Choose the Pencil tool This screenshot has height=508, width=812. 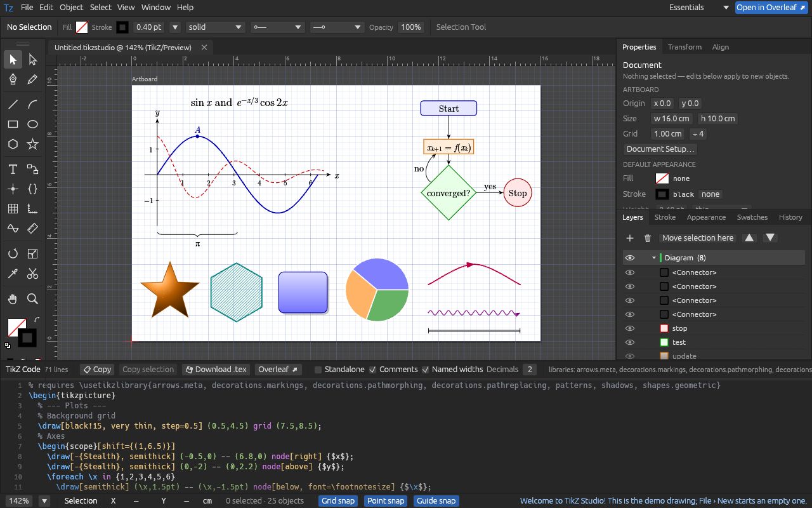pos(33,79)
